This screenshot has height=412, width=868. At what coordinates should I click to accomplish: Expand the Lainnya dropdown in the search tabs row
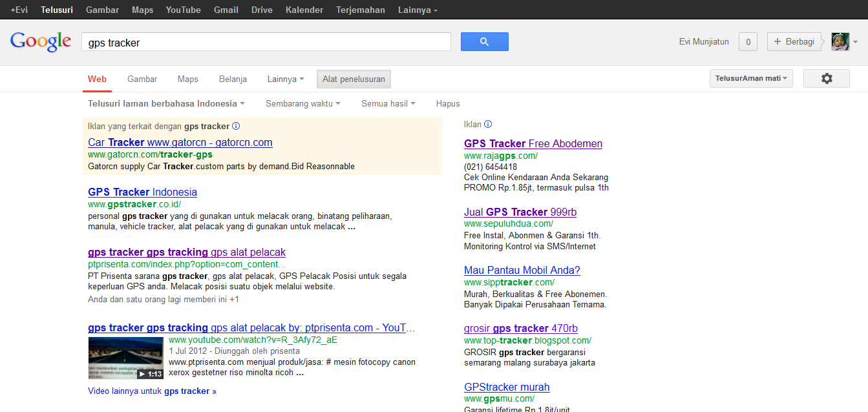pos(286,79)
